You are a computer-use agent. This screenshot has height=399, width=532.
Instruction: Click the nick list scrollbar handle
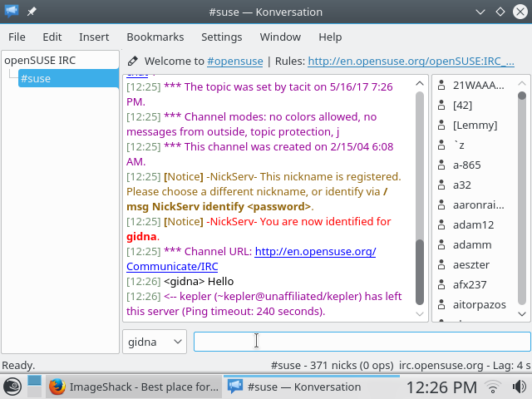click(x=522, y=96)
